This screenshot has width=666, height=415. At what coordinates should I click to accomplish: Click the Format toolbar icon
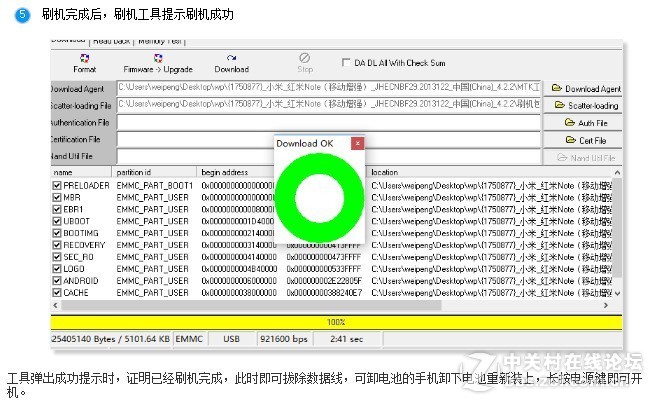click(x=84, y=63)
